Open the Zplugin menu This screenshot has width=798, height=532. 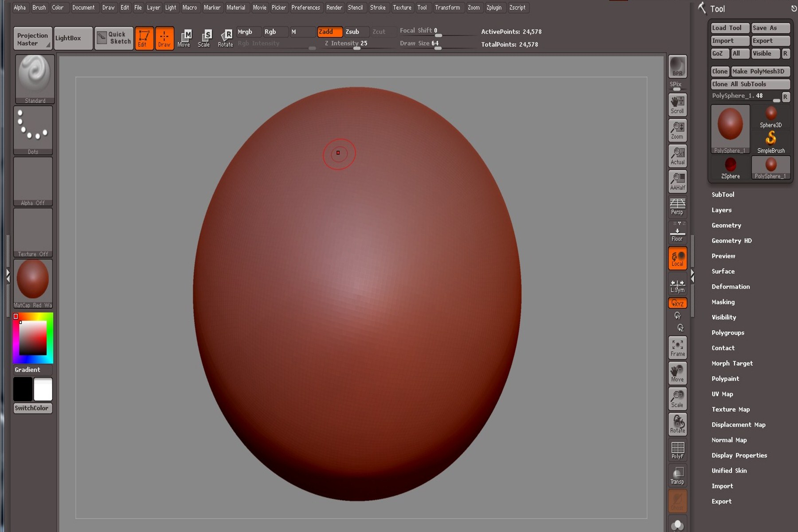point(495,8)
